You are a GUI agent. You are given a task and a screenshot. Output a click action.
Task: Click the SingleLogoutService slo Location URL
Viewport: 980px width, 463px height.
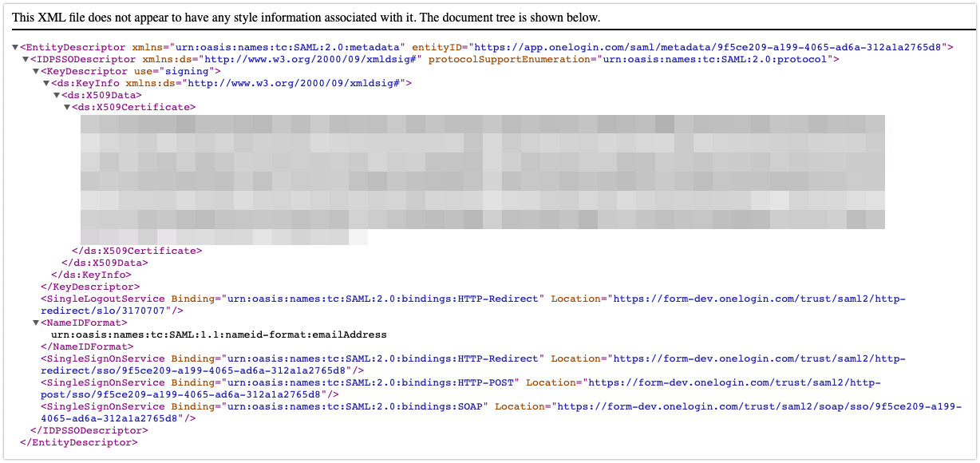click(473, 304)
